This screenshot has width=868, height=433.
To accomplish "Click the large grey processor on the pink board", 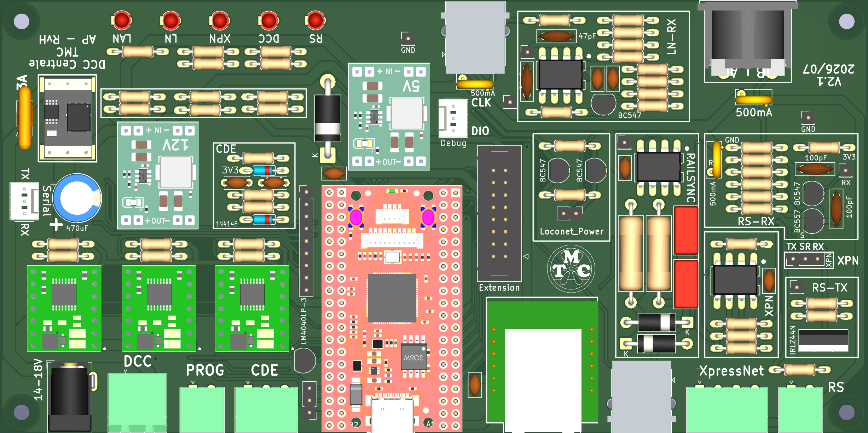I will [x=392, y=298].
